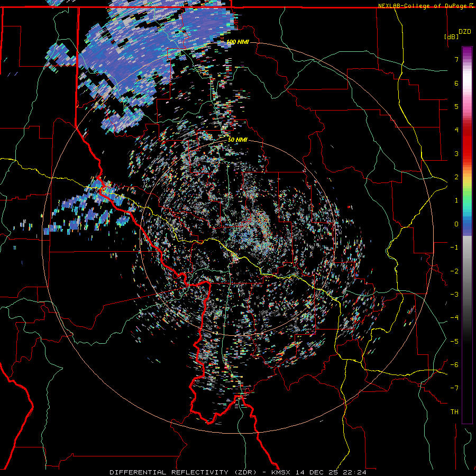The height and width of the screenshot is (476, 476).
Task: Click the 5 value on color scale
Action: pos(456,106)
